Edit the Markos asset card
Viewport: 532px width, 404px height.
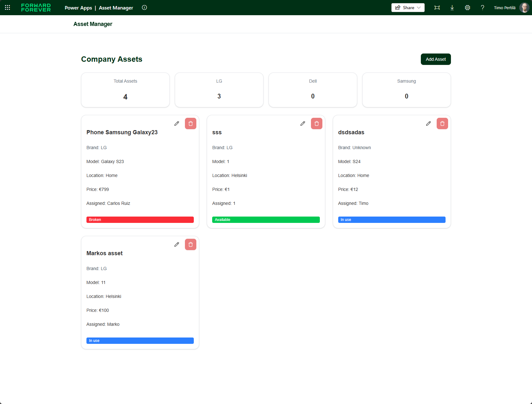177,244
